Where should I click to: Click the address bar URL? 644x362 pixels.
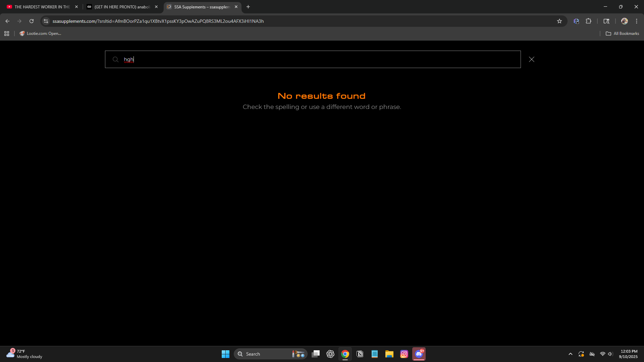pos(158,21)
